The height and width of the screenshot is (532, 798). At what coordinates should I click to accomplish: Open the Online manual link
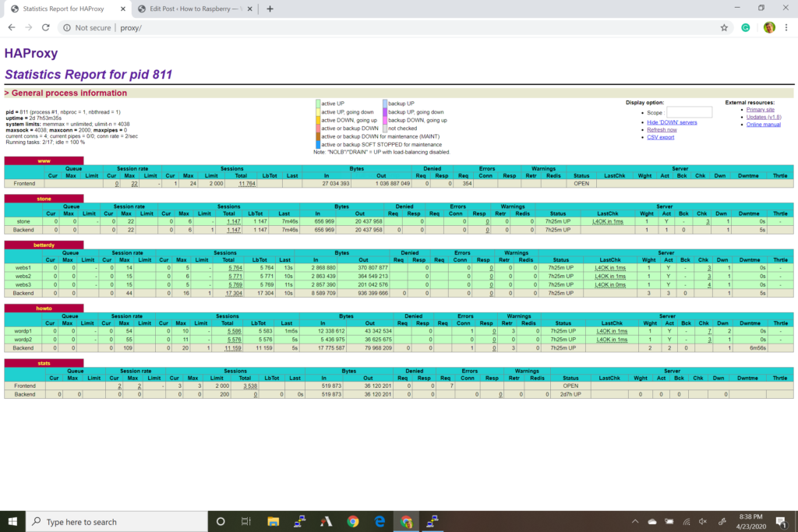click(763, 125)
